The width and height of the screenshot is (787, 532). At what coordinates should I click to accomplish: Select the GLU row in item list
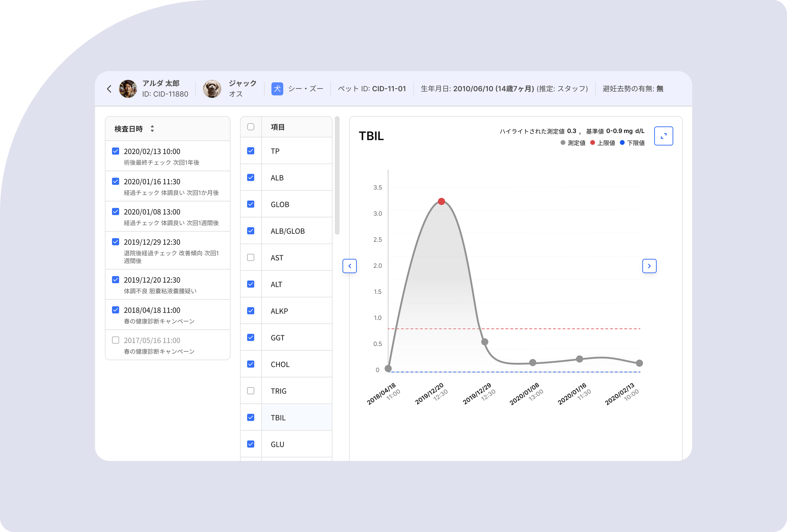point(286,444)
